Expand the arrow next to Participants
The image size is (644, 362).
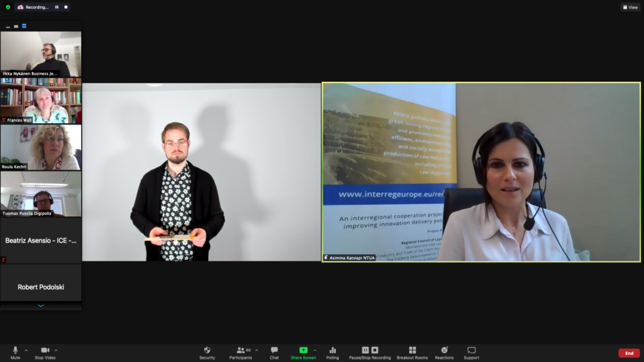257,350
